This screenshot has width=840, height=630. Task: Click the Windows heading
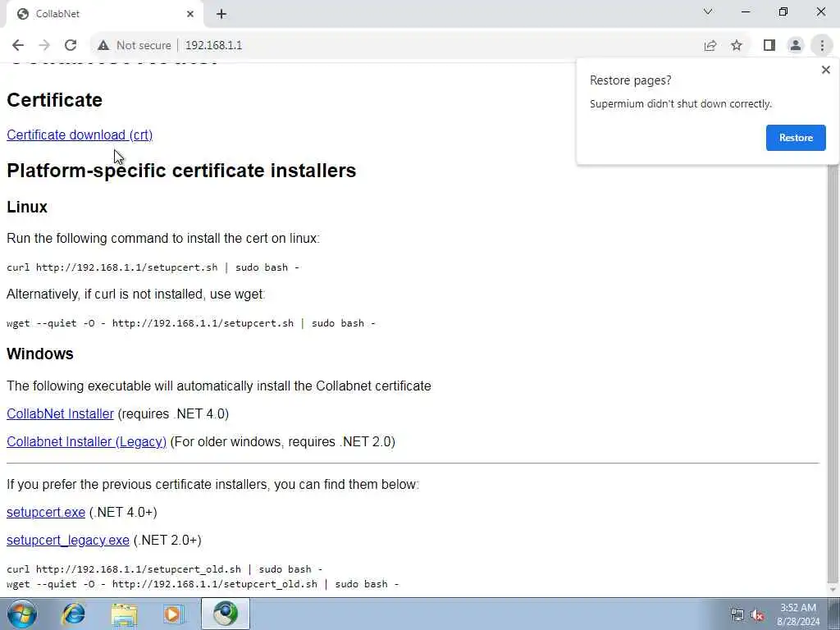point(40,354)
